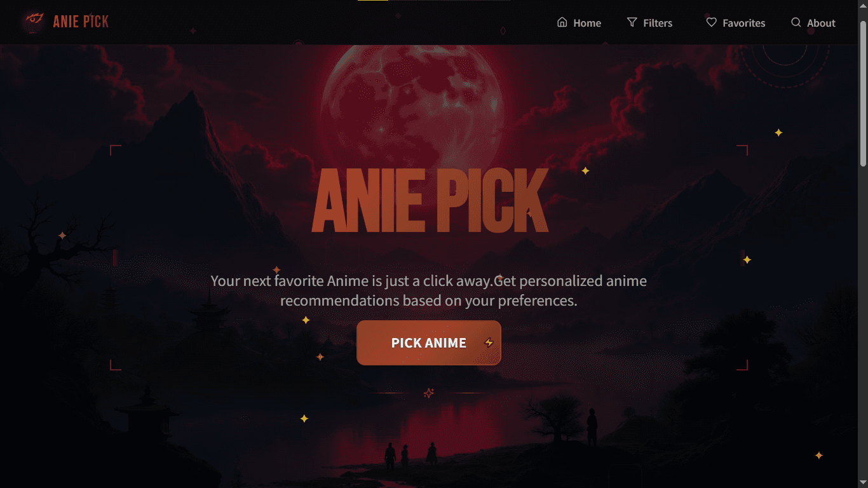Click the funnel icon beside Filters
Image resolution: width=868 pixels, height=488 pixels.
tap(632, 22)
